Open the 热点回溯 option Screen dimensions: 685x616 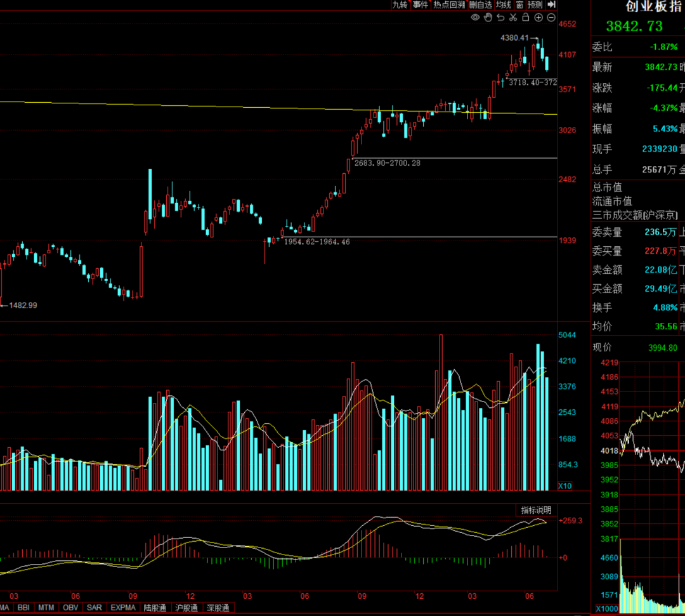click(449, 4)
